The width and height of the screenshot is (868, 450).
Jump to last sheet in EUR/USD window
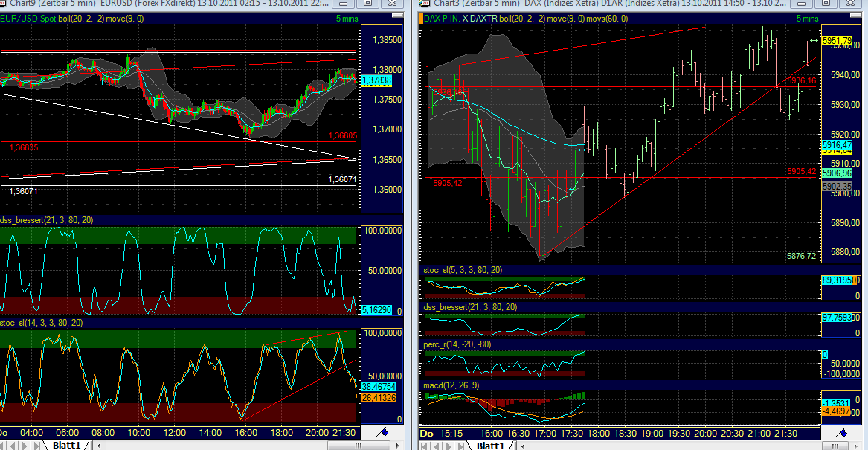coord(36,445)
